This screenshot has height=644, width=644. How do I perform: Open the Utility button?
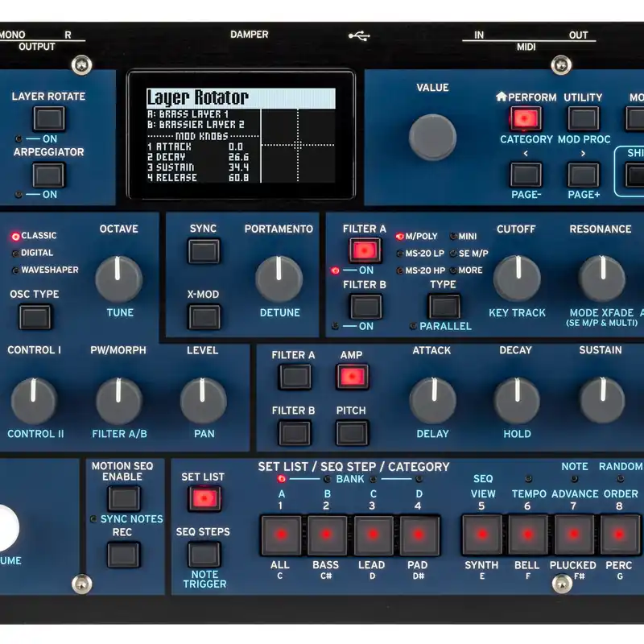coord(583,118)
